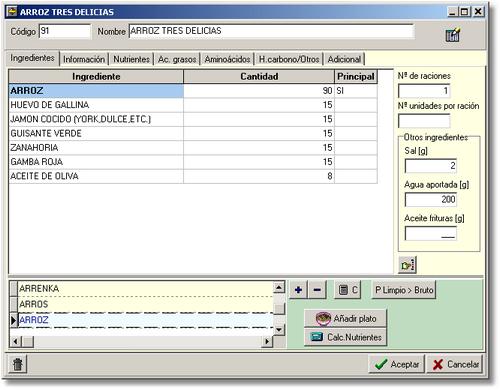Confirm with the Aceptar button
The width and height of the screenshot is (500, 390).
[397, 364]
